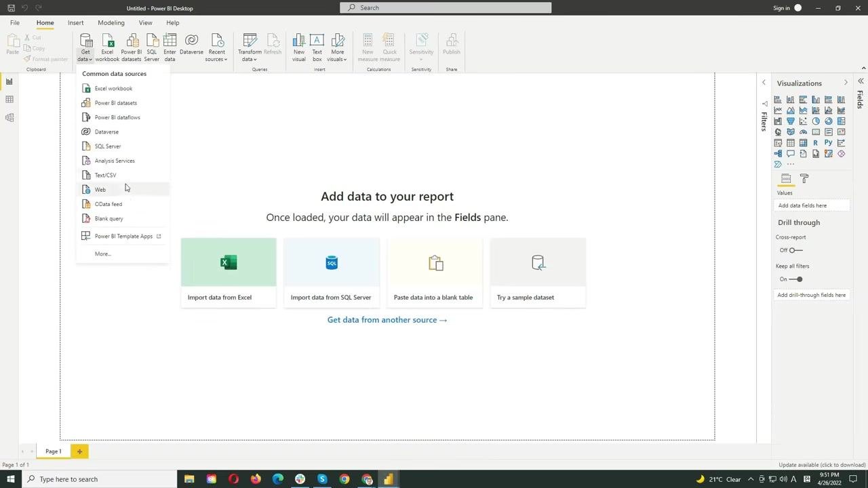Click the Dataverse ribbon button
This screenshot has height=488, width=868.
[x=191, y=45]
